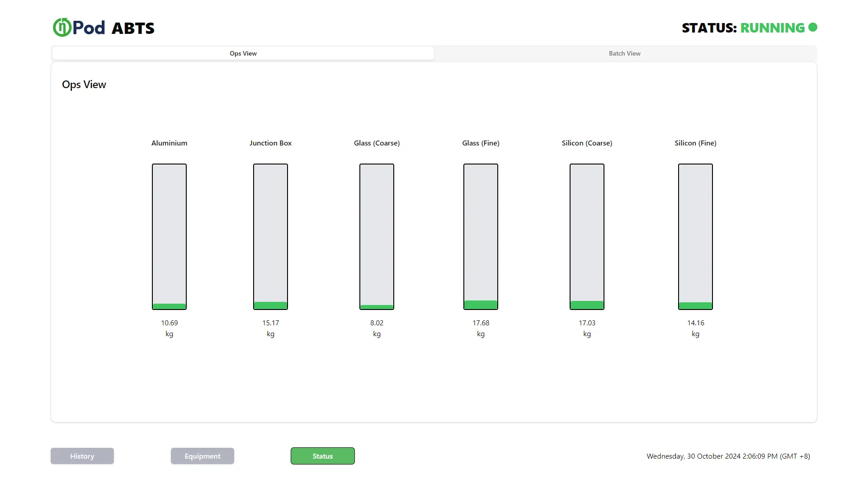Click the Glass (Coarse) level gauge
Viewport: 868px width, 488px height.
coord(377,237)
